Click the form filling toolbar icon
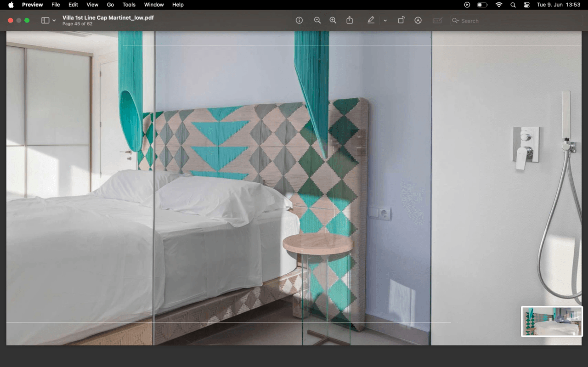Viewport: 588px width, 367px height. pos(437,21)
